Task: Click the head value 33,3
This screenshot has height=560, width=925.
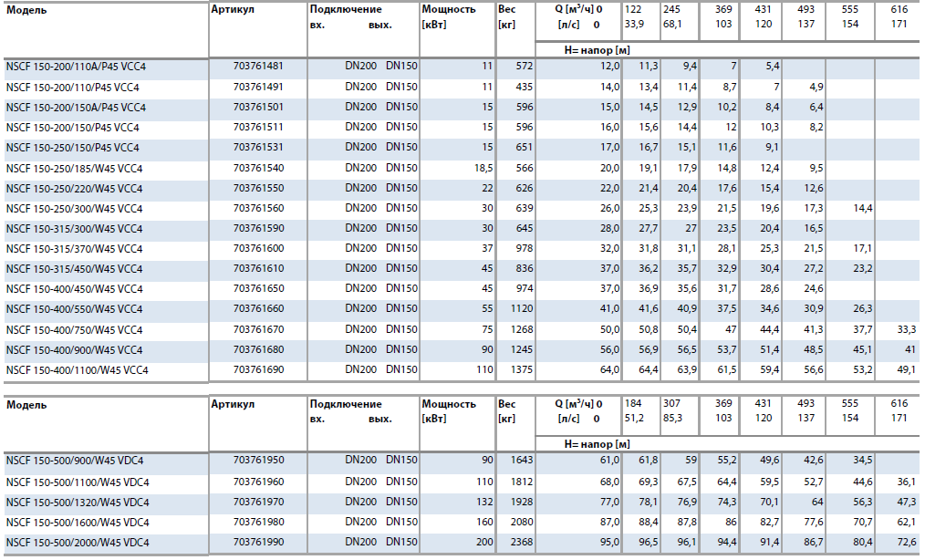Action: coord(907,329)
